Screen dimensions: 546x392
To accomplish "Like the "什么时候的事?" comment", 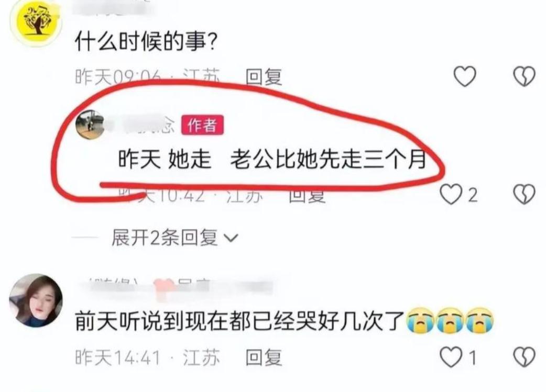I will 465,76.
